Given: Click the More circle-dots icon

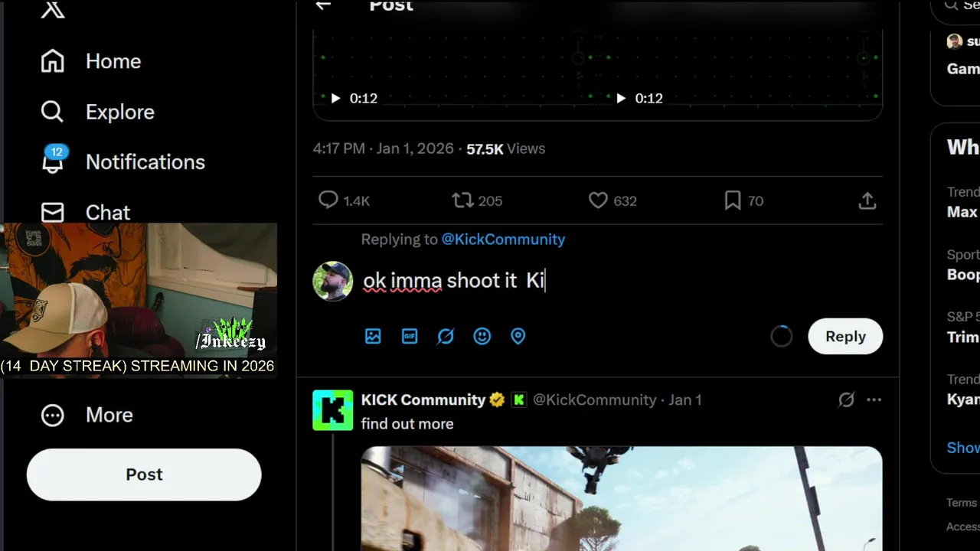Looking at the screenshot, I should tap(53, 415).
